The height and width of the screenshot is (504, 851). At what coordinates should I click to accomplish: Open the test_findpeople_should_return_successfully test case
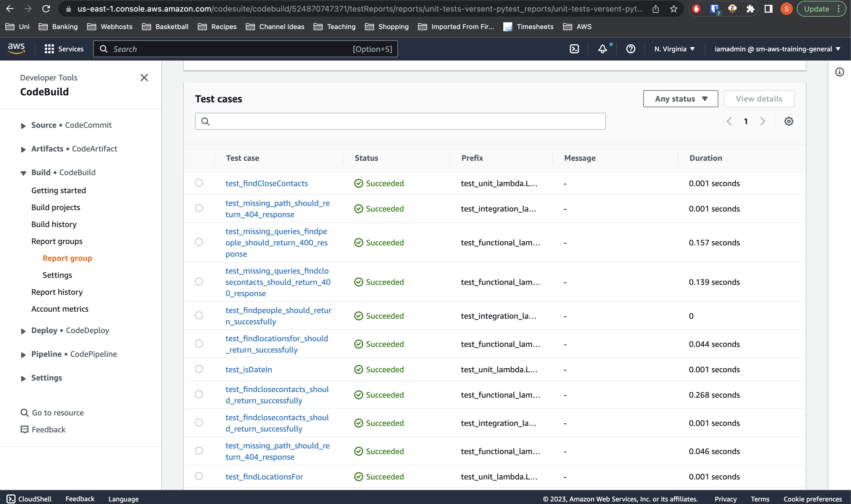coord(278,316)
